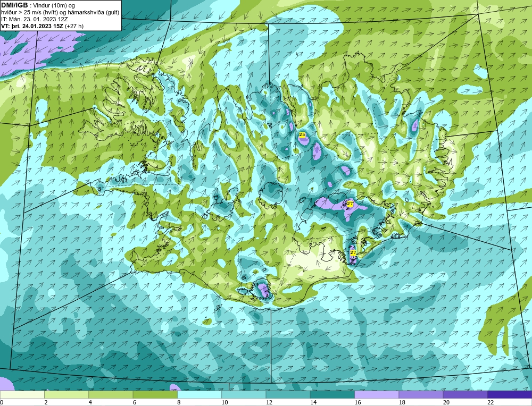Click the darkest purple above-22 legend swatch
Image resolution: width=532 pixels, height=406 pixels.
(x=510, y=394)
